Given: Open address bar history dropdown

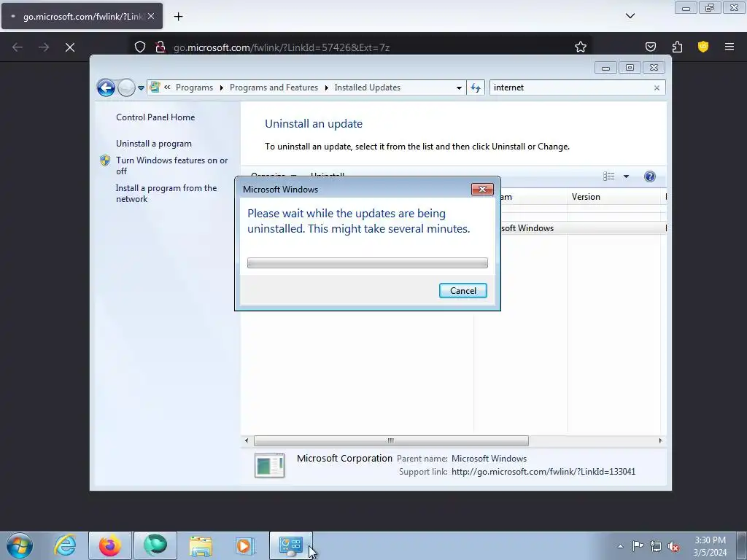Looking at the screenshot, I should (x=459, y=87).
